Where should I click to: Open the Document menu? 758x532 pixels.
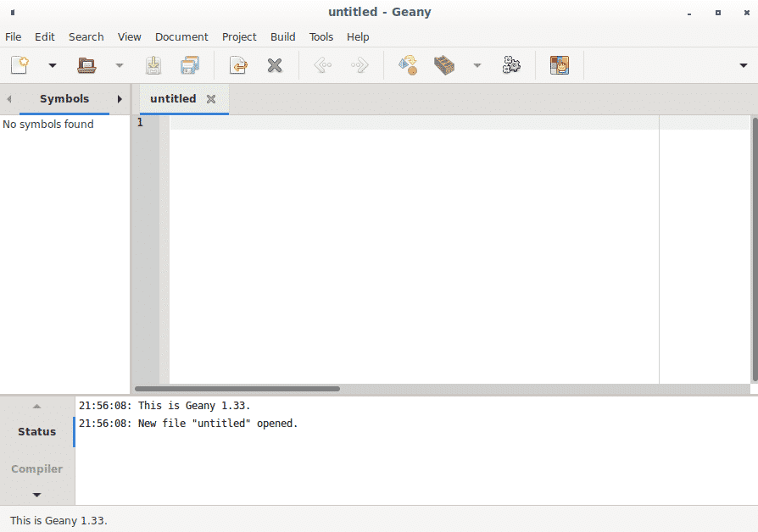(181, 36)
